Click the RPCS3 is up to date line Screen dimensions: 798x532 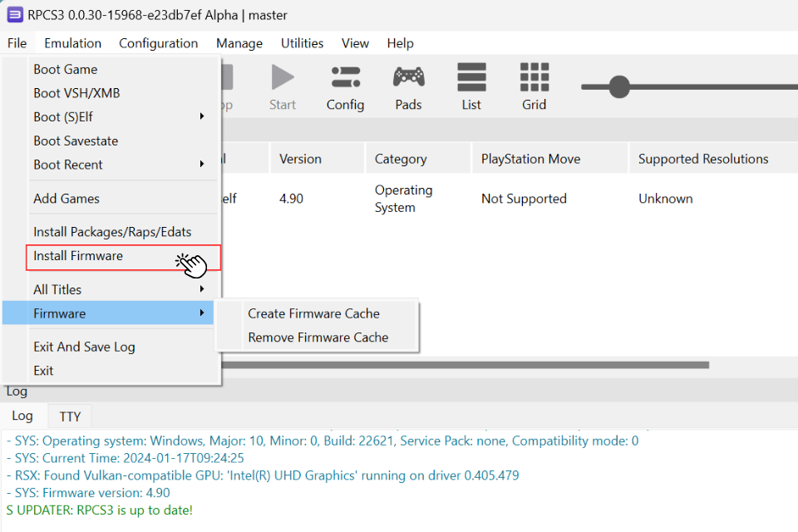point(100,510)
